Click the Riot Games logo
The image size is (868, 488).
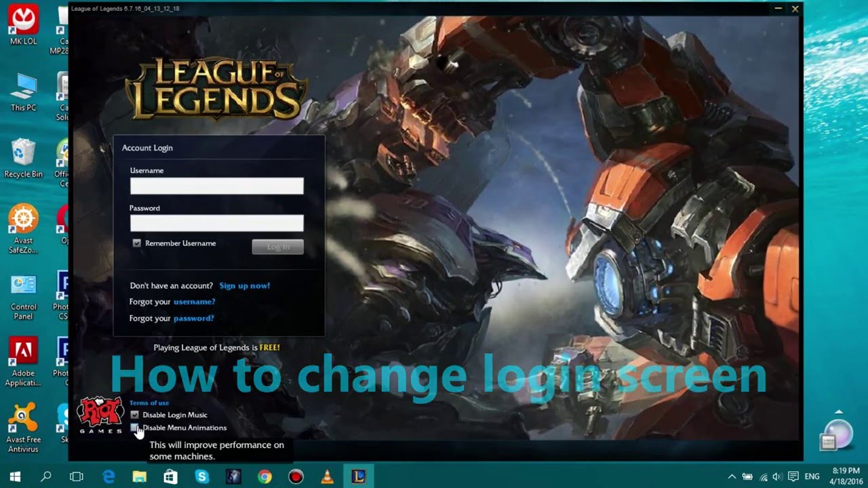pos(100,415)
